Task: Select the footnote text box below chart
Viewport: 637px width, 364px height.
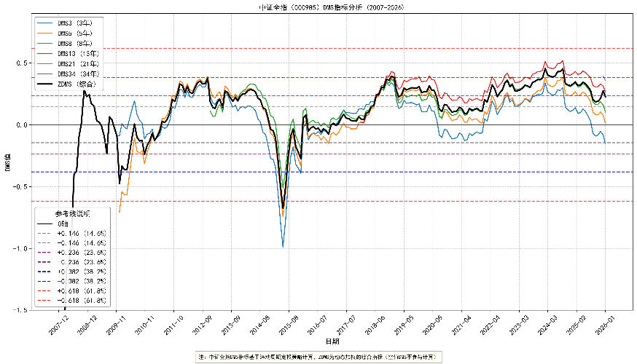Action: click(318, 357)
